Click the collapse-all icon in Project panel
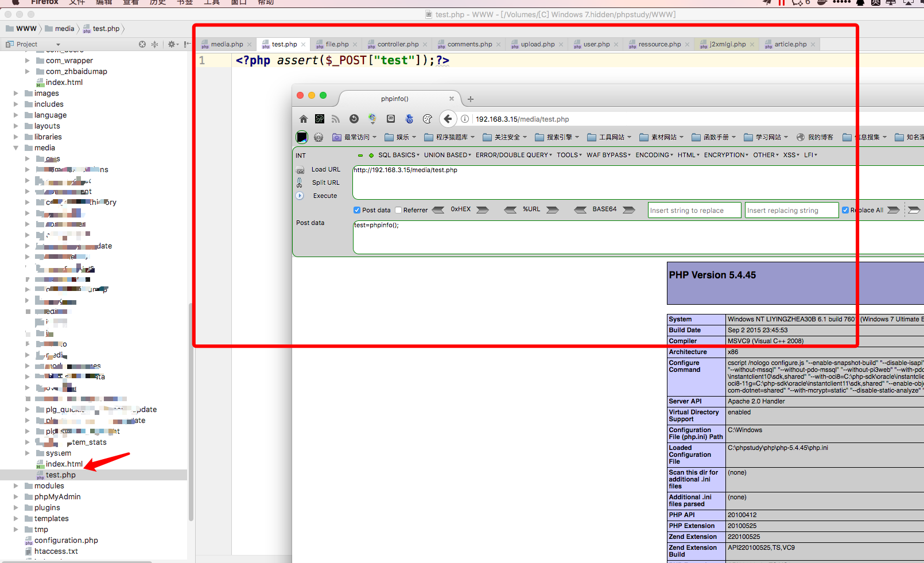The width and height of the screenshot is (924, 563). pos(154,44)
